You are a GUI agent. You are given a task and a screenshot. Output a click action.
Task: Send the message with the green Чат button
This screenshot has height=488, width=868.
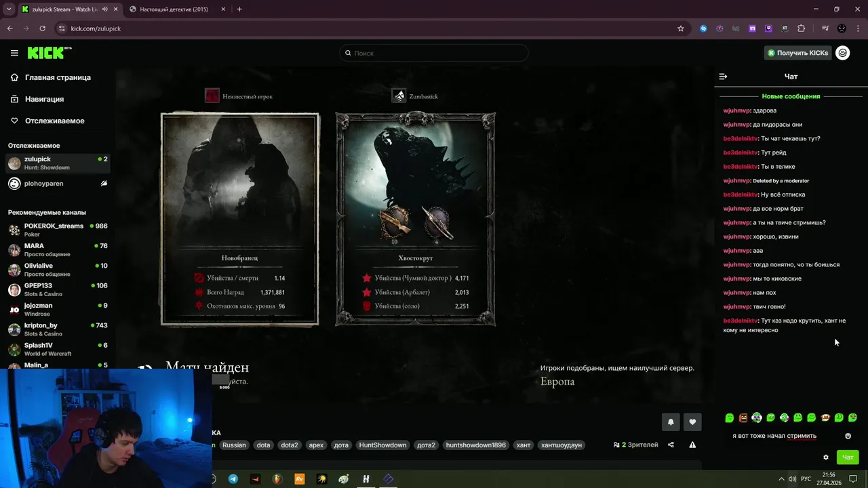(x=848, y=457)
